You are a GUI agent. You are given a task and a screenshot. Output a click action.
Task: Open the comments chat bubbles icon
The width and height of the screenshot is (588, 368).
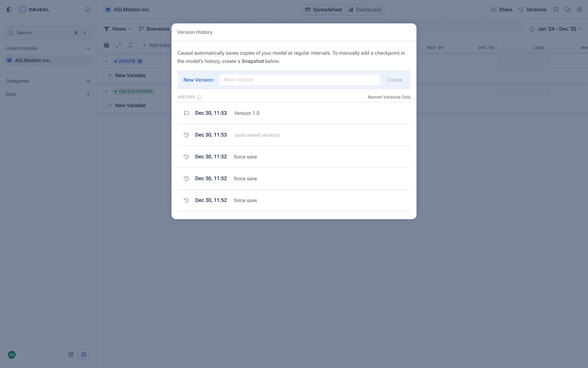pos(567,10)
